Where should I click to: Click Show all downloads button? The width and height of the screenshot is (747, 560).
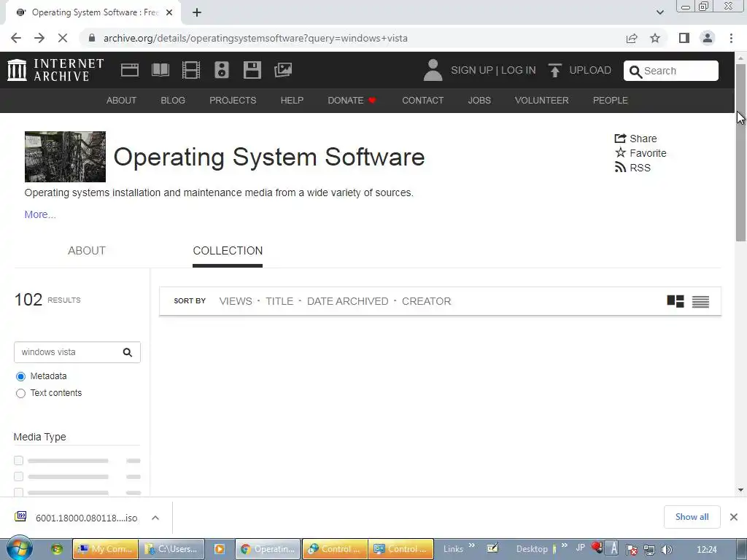[x=692, y=517]
